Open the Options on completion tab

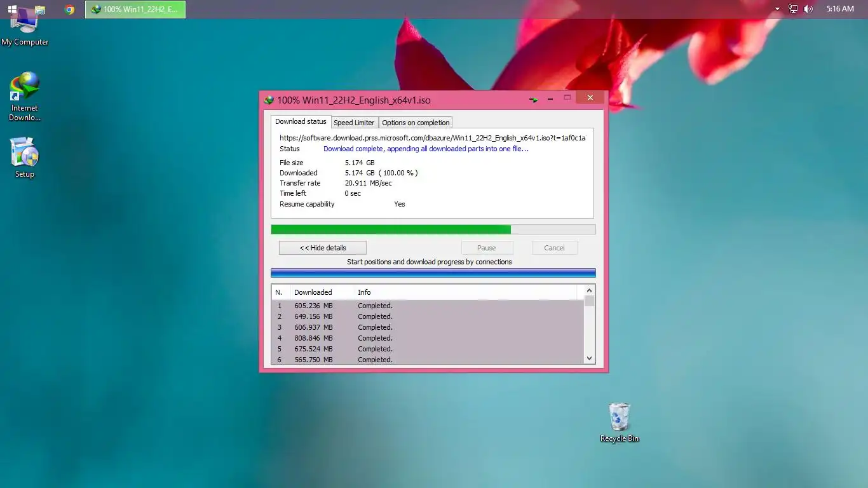coord(416,123)
